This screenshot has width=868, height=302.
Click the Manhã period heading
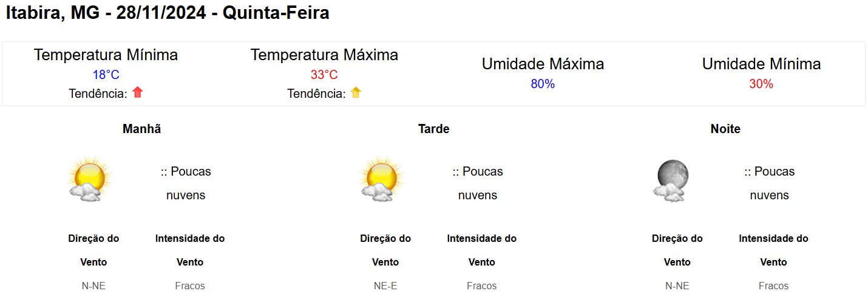point(142,129)
